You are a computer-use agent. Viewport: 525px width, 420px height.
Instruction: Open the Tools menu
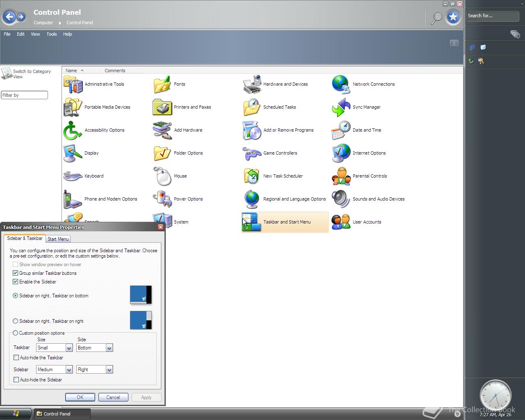[x=52, y=34]
